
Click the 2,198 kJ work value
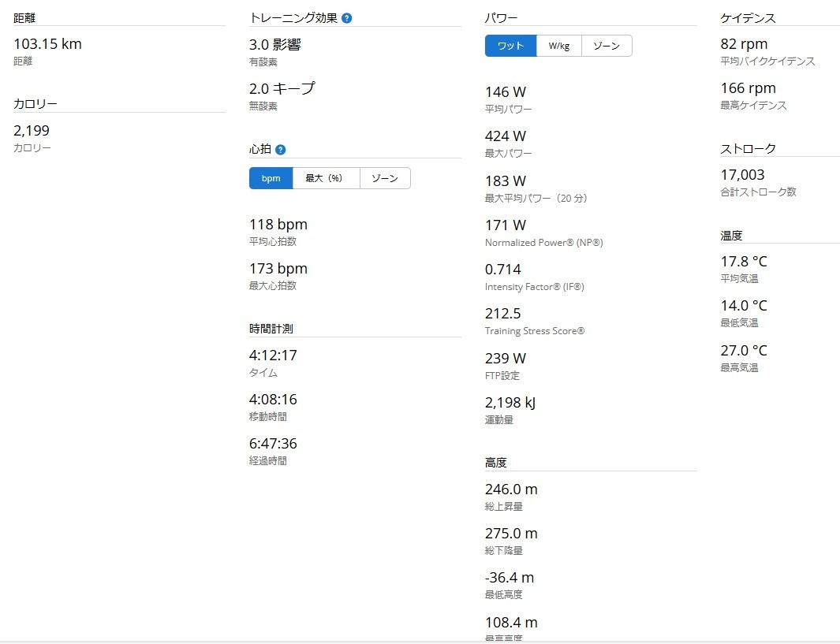coord(510,403)
